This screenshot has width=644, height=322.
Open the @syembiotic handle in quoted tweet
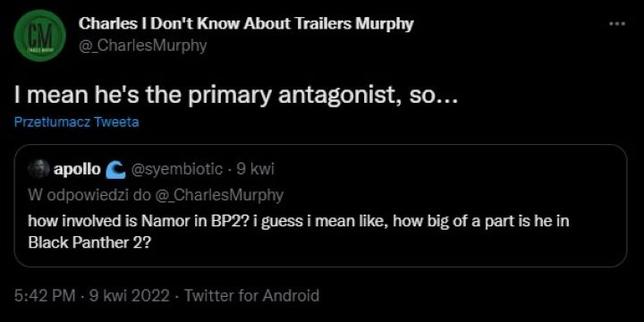(176, 169)
